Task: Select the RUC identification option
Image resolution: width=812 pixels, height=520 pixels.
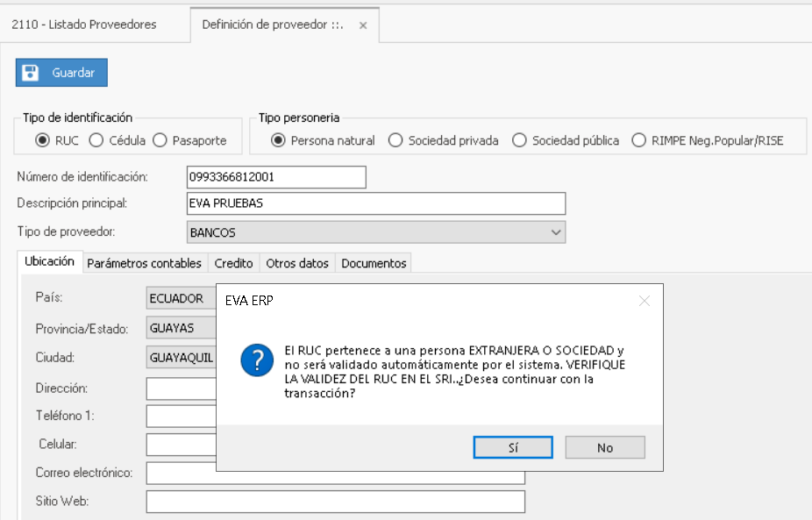Action: click(x=42, y=140)
